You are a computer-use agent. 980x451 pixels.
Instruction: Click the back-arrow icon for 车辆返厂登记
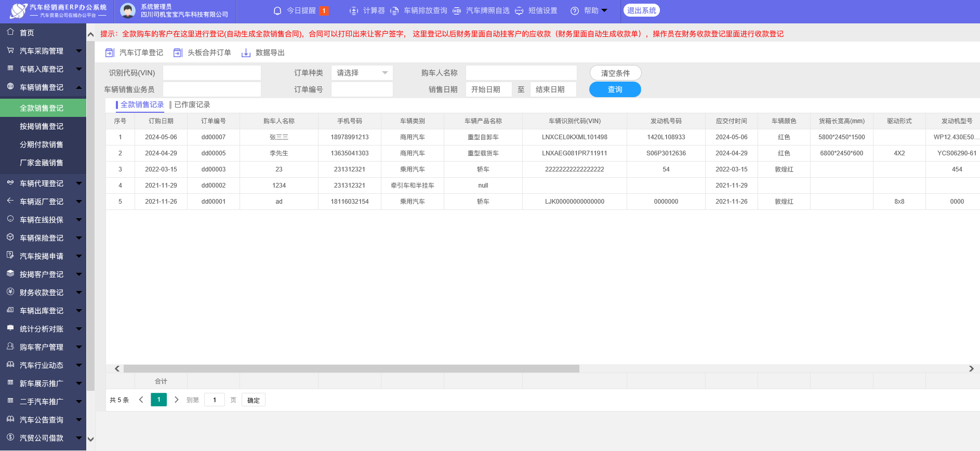[10, 201]
